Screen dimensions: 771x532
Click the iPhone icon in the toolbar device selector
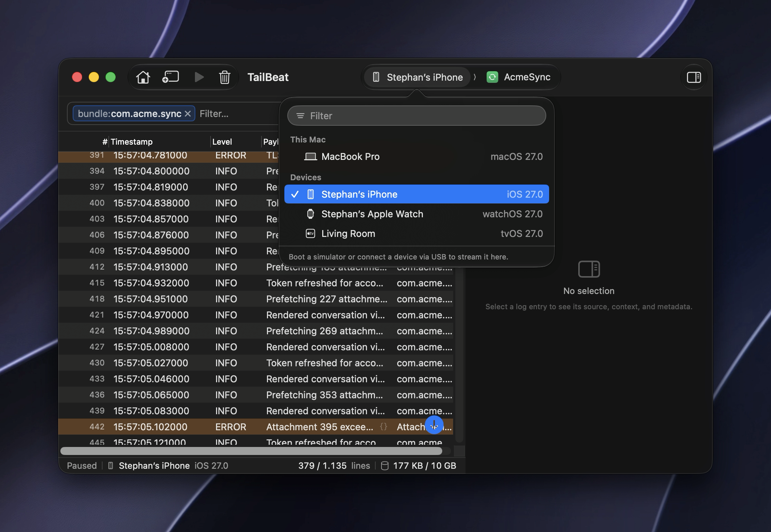[376, 77]
